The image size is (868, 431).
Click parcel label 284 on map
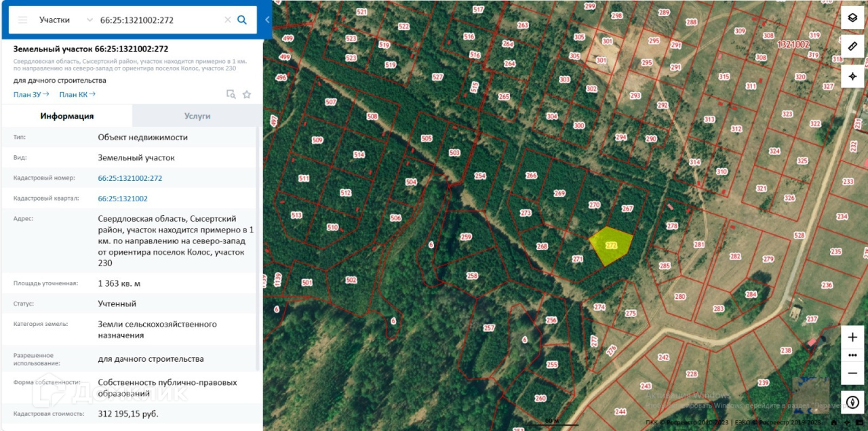(x=751, y=295)
